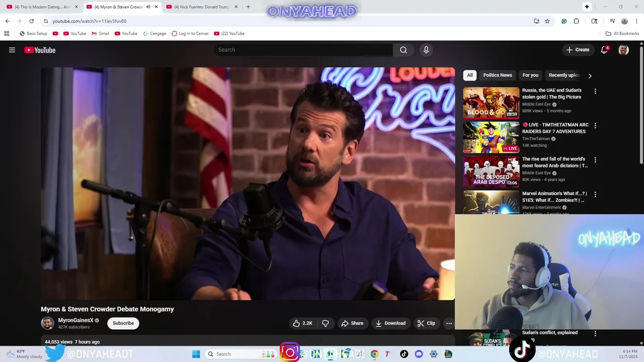The width and height of the screenshot is (644, 362).
Task: Open options for Sudan's conflict explained video
Action: tap(595, 333)
